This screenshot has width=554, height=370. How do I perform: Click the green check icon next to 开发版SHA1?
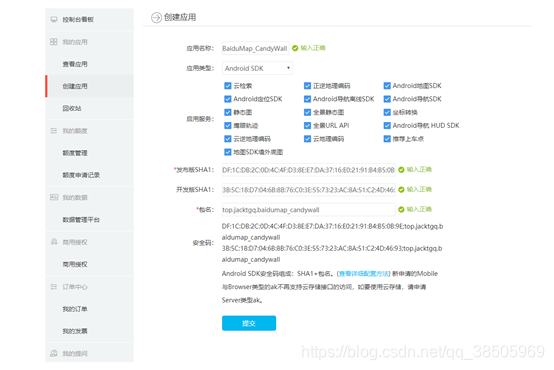pyautogui.click(x=401, y=189)
